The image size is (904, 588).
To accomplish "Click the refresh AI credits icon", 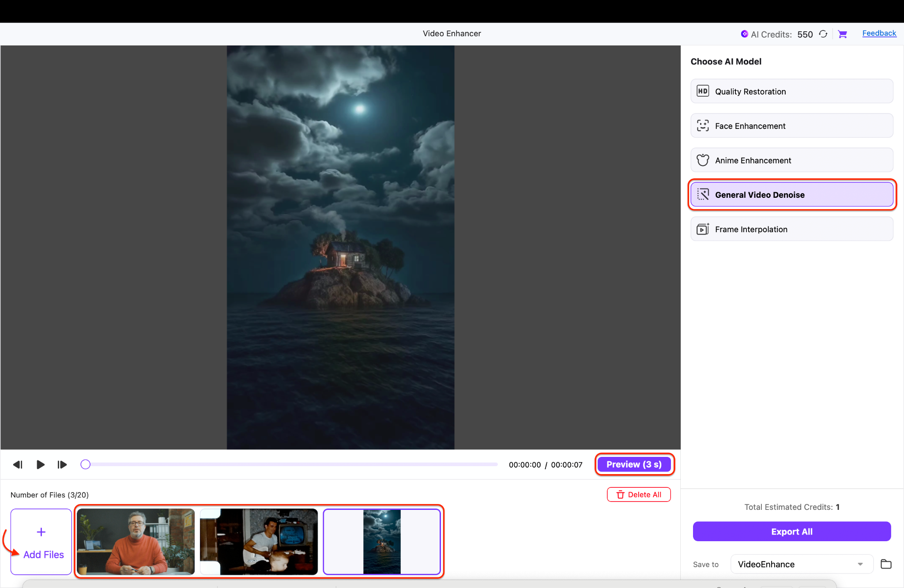I will pyautogui.click(x=823, y=34).
